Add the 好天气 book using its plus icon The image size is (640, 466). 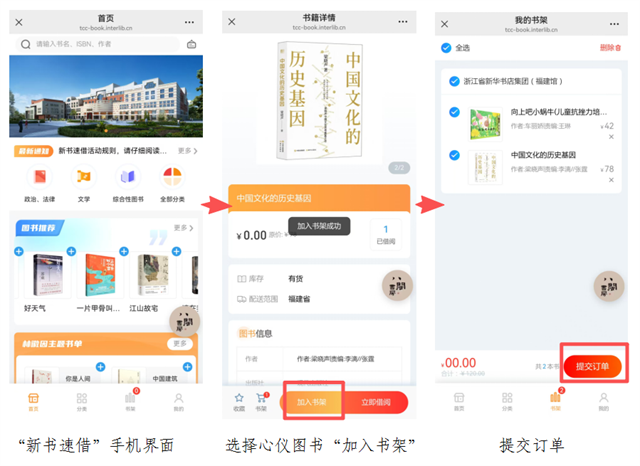pos(19,251)
